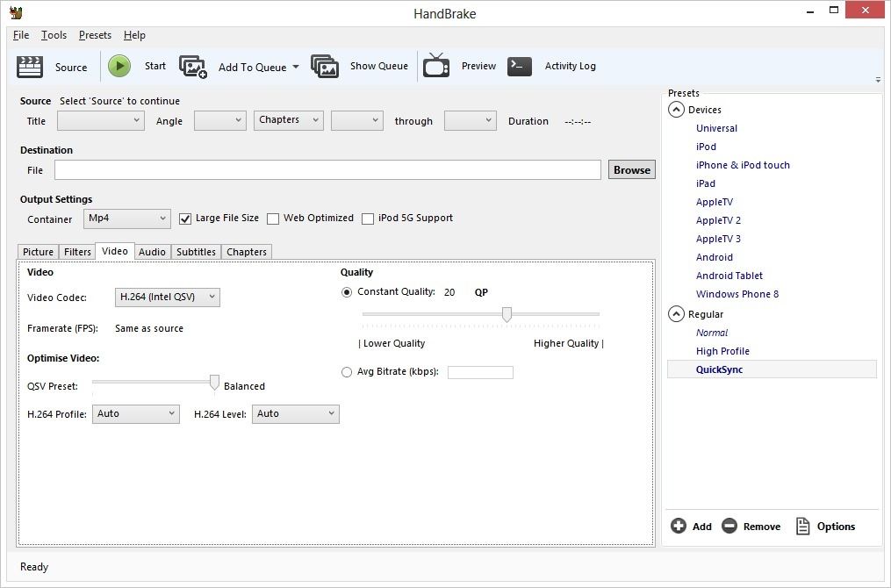Select the Normal preset
The height and width of the screenshot is (588, 891).
[x=712, y=333]
